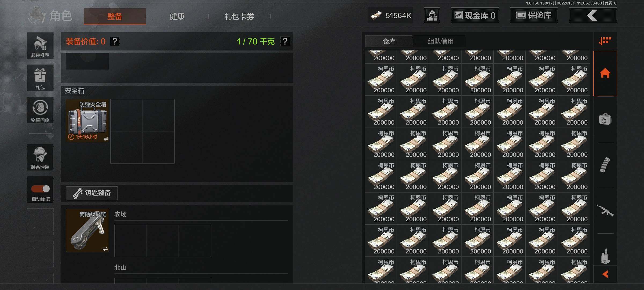Swap the 简陋钥匙链 keychain
Viewport: 644px width, 290px height.
tap(105, 249)
